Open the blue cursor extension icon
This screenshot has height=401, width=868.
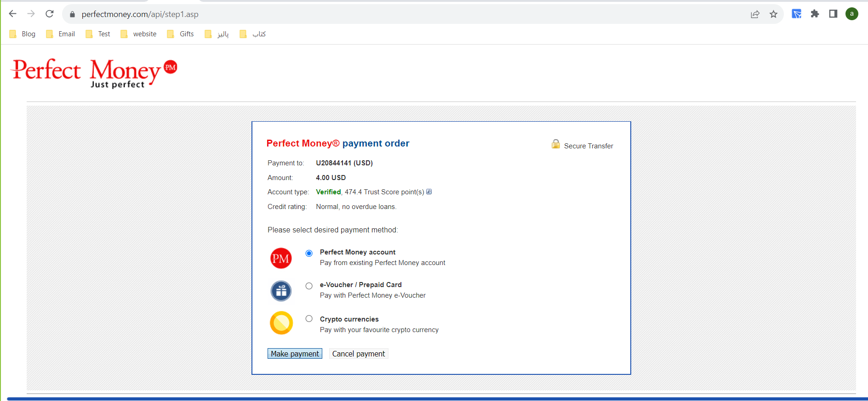click(797, 14)
